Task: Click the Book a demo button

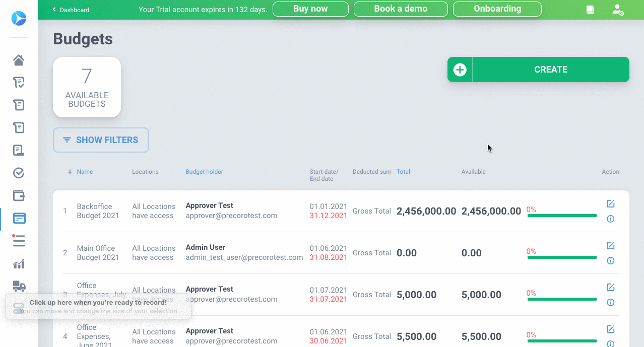Action: [401, 9]
